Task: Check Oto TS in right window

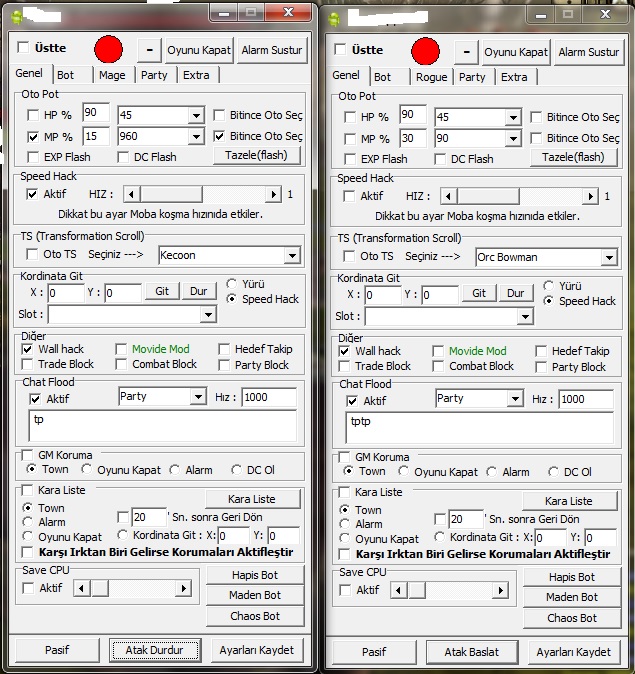Action: coord(349,256)
